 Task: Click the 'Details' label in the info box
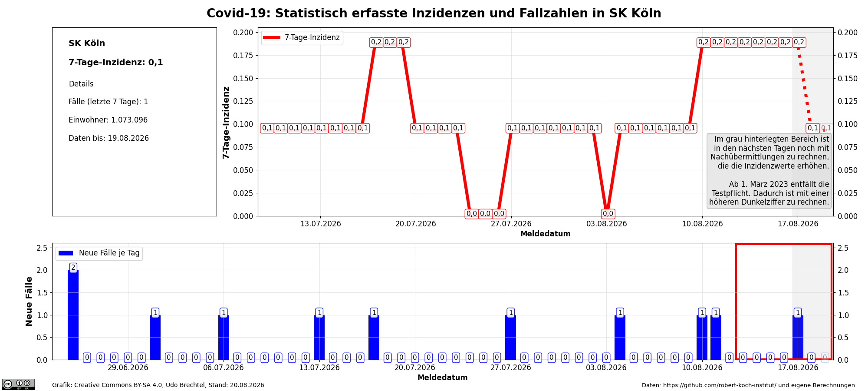[x=81, y=84]
